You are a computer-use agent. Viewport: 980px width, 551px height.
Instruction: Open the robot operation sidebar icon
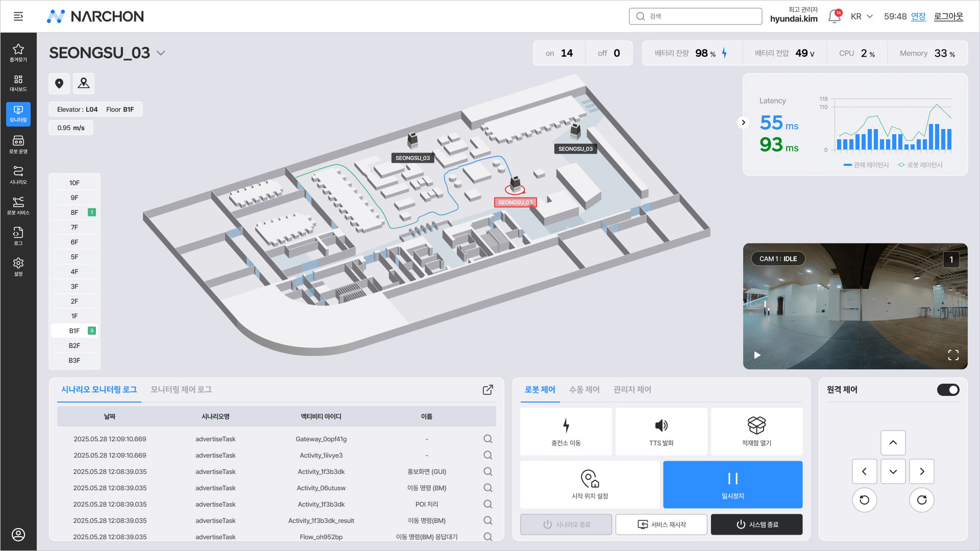coord(18,144)
